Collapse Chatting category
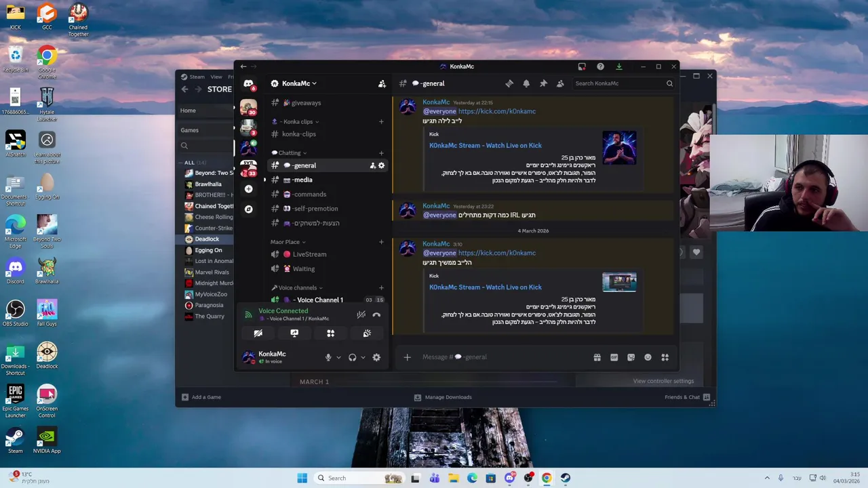 [290, 153]
